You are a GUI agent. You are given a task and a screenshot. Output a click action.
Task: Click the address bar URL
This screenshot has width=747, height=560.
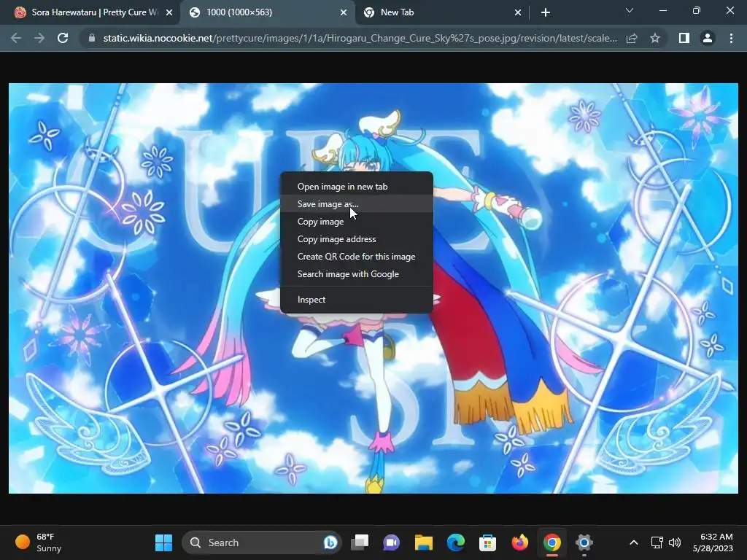[x=360, y=38]
